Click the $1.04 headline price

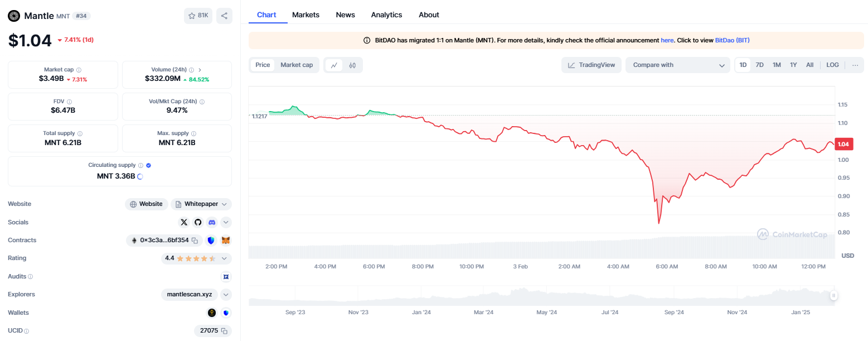coord(30,40)
